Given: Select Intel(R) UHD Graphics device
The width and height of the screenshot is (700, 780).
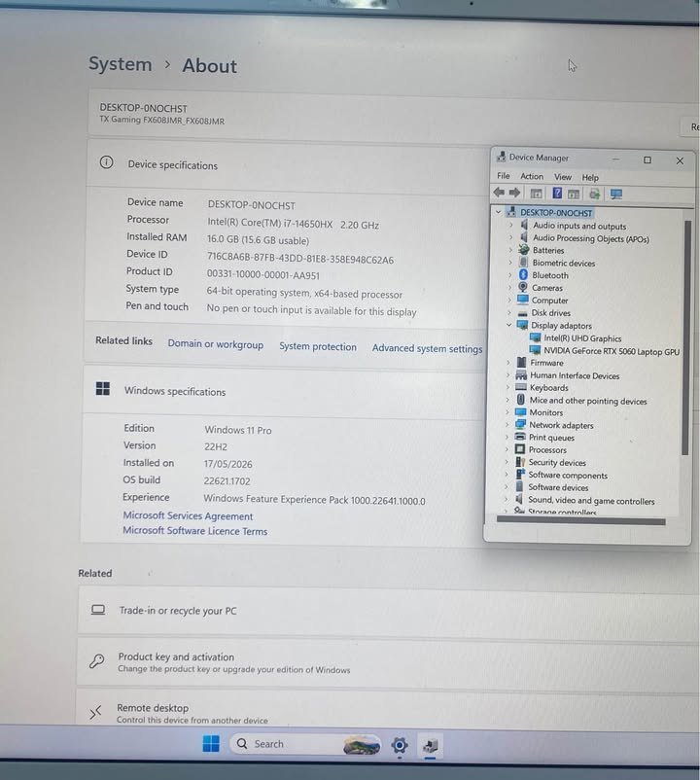Looking at the screenshot, I should coord(582,338).
